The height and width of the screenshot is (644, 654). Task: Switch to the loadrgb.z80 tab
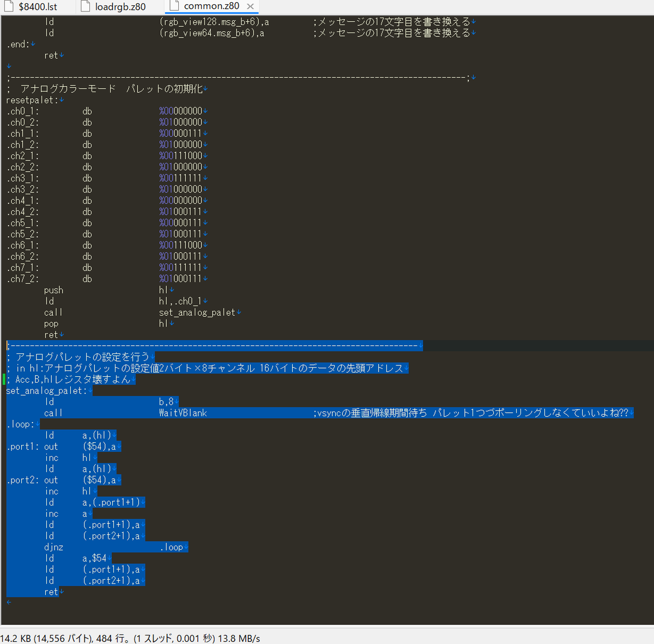coord(120,7)
